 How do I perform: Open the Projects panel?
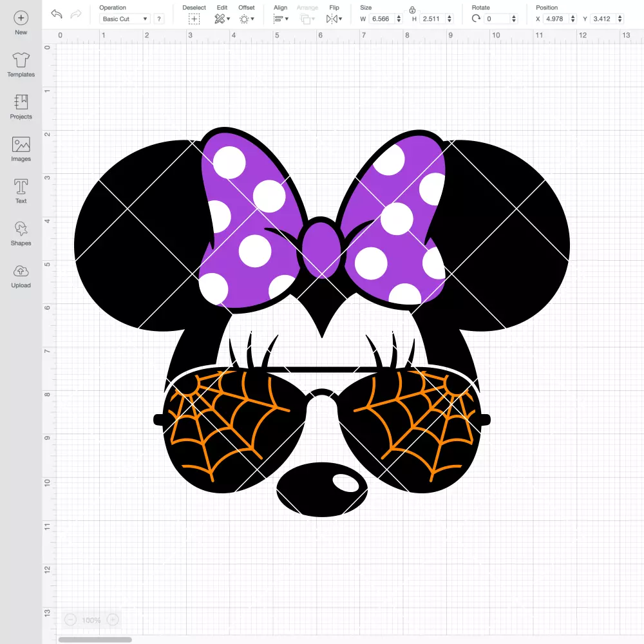tap(21, 107)
